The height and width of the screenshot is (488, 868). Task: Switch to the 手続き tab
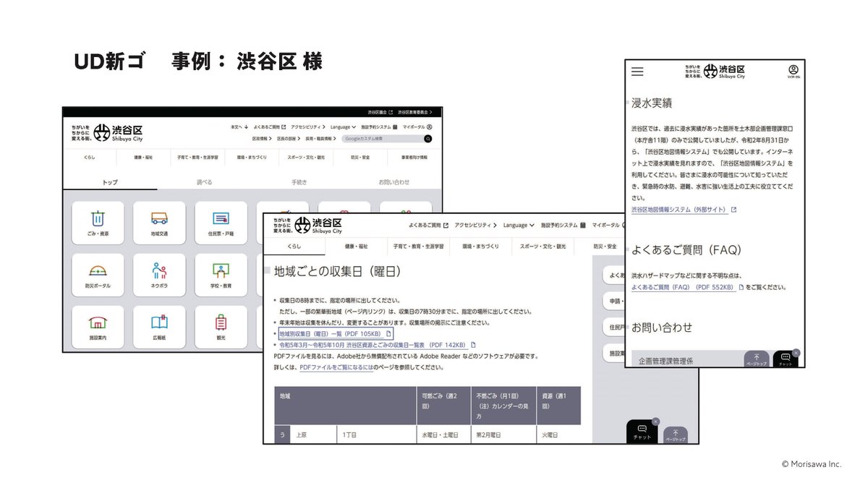click(299, 182)
